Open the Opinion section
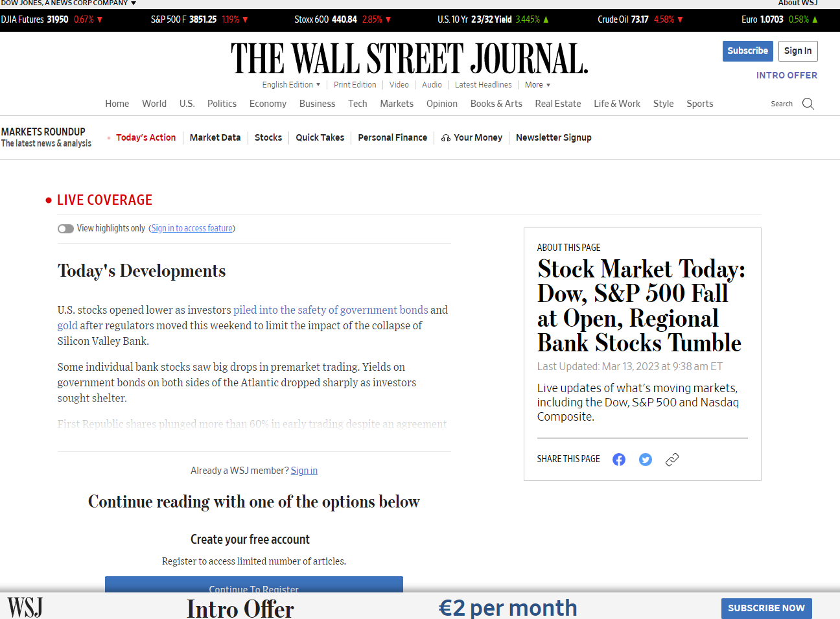840x619 pixels. [x=442, y=104]
